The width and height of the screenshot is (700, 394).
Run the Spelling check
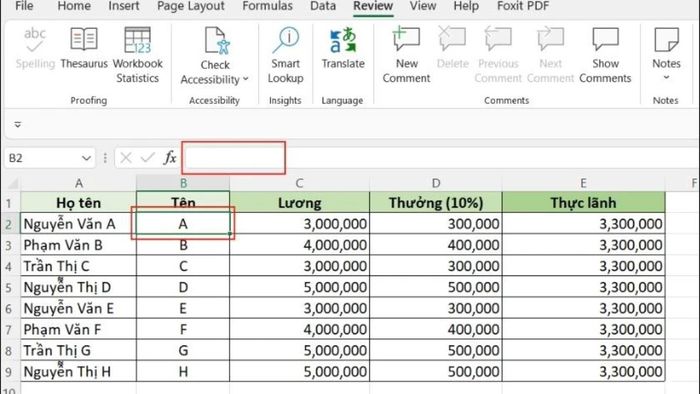(35, 48)
